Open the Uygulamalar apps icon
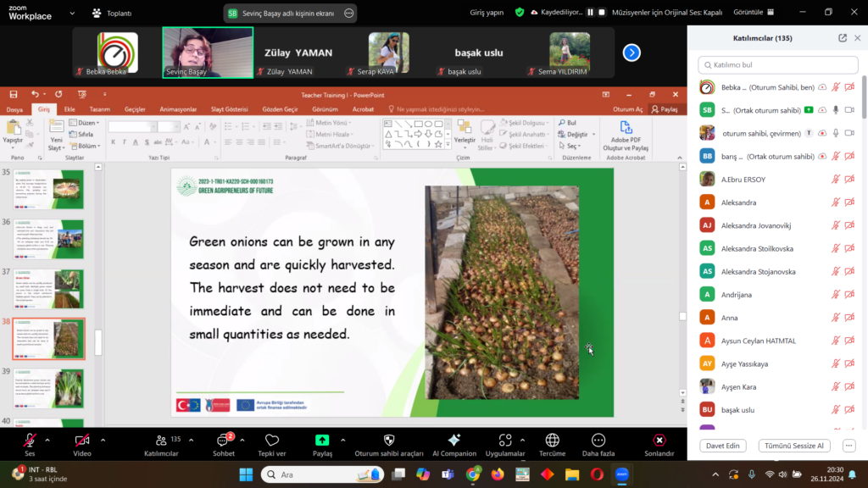This screenshot has height=488, width=868. (x=505, y=441)
